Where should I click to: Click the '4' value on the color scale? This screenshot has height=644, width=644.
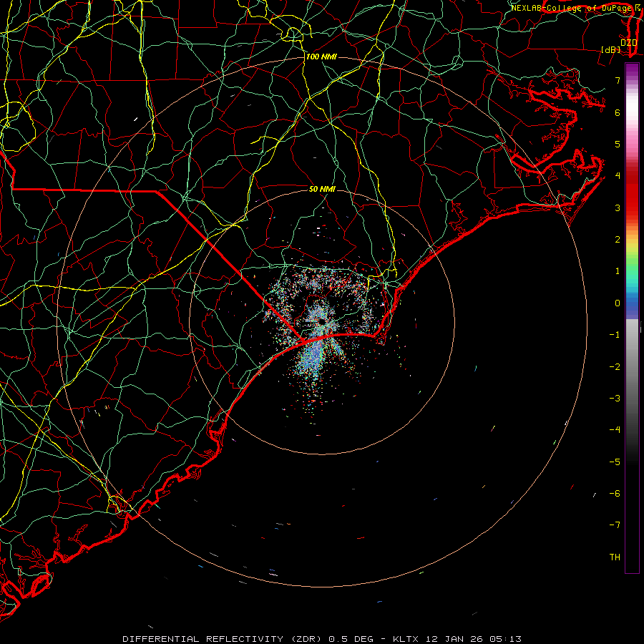(618, 176)
